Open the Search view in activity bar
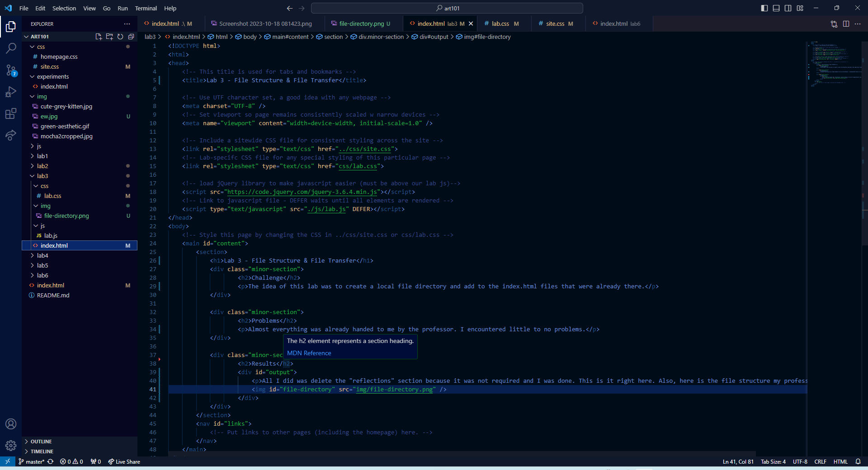This screenshot has height=470, width=868. click(x=11, y=48)
